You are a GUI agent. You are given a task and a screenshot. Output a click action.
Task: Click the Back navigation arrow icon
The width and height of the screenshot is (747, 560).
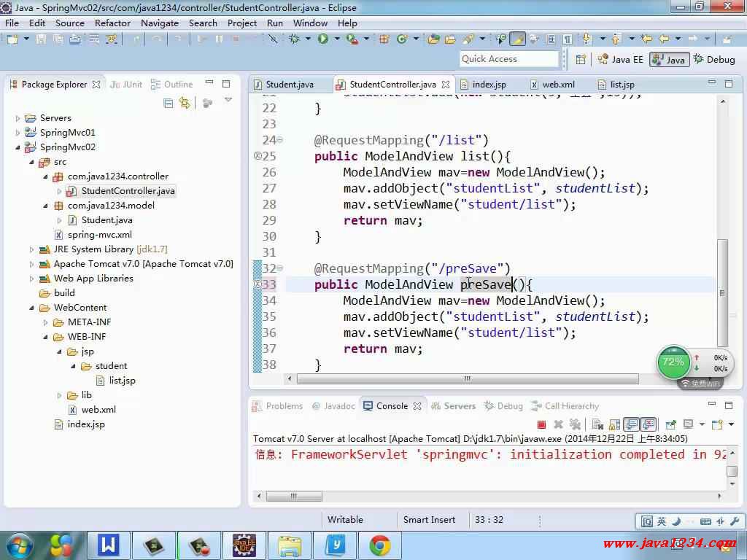tap(664, 39)
